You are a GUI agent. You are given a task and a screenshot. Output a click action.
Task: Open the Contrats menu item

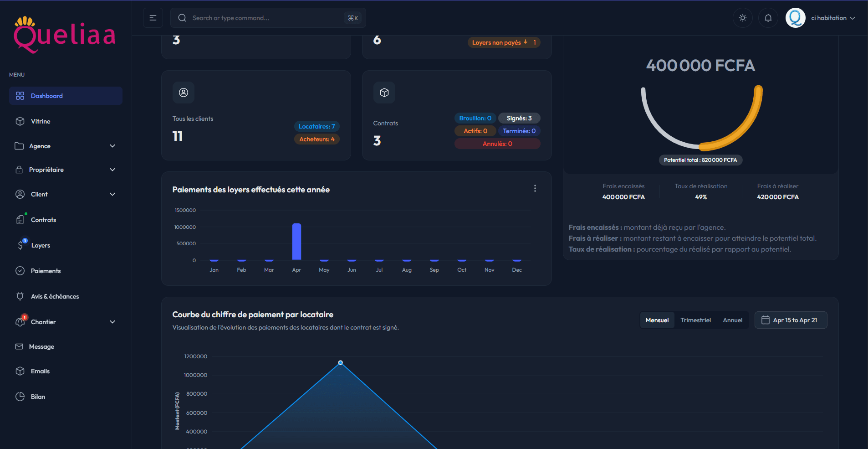click(x=66, y=220)
